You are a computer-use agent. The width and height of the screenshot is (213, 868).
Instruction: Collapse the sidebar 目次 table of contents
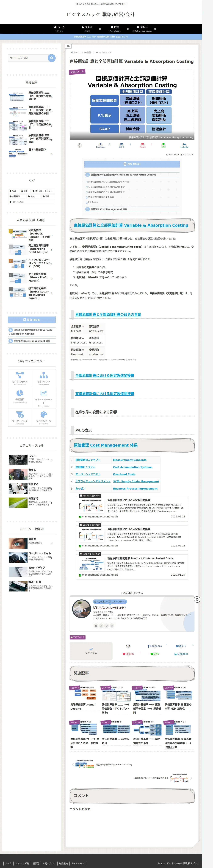(32, 320)
